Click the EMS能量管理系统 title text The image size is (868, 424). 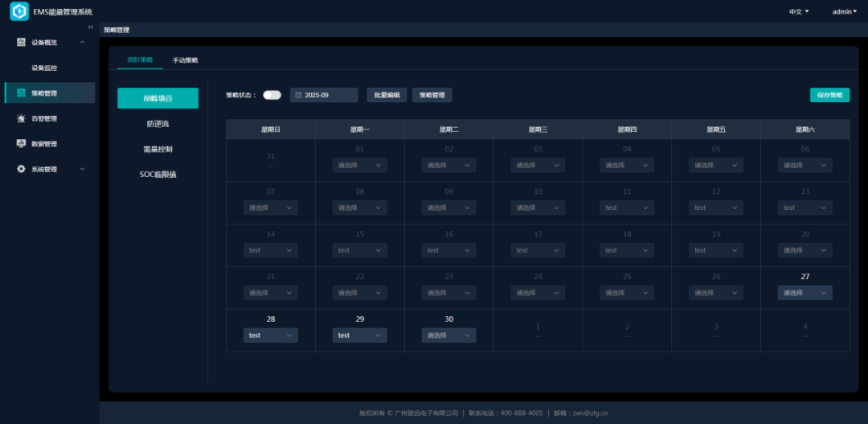point(63,11)
